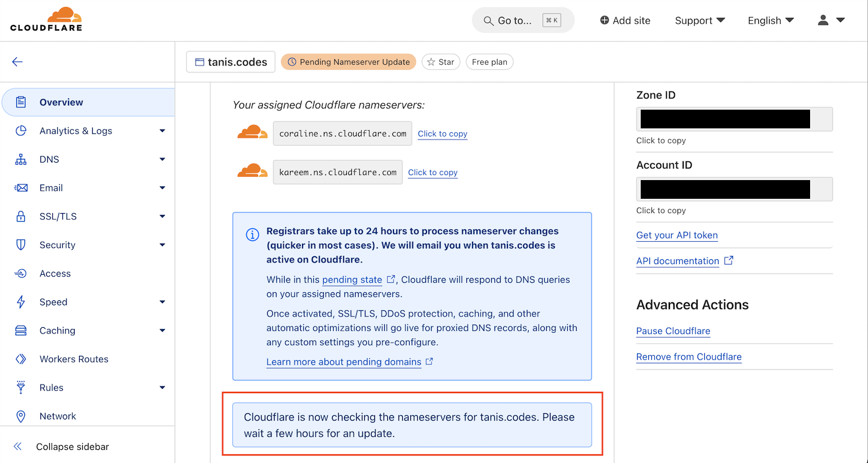Select Security in the sidebar

(x=57, y=245)
